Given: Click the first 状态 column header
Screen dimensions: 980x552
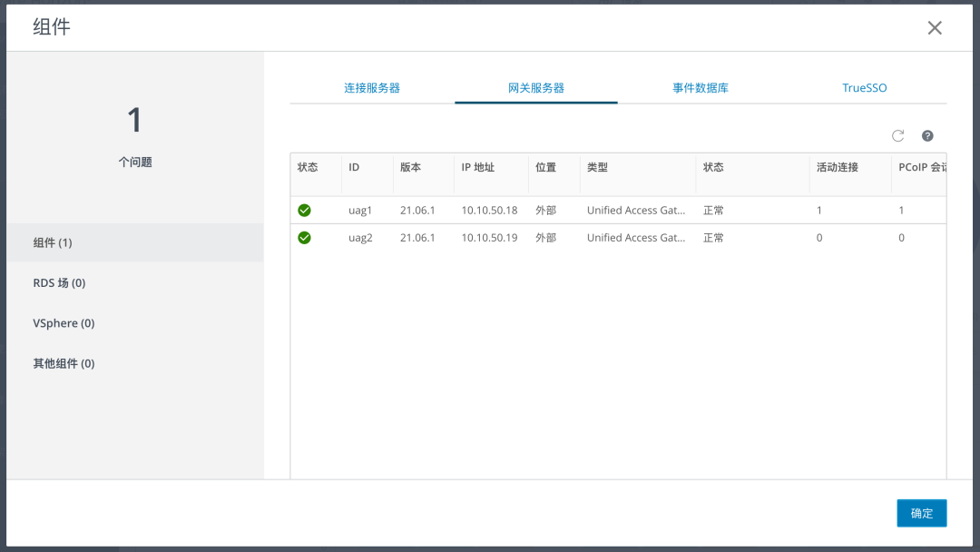Looking at the screenshot, I should (308, 167).
